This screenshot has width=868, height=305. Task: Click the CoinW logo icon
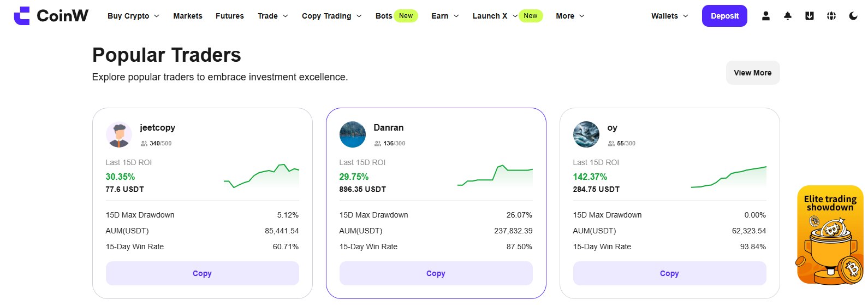(22, 16)
